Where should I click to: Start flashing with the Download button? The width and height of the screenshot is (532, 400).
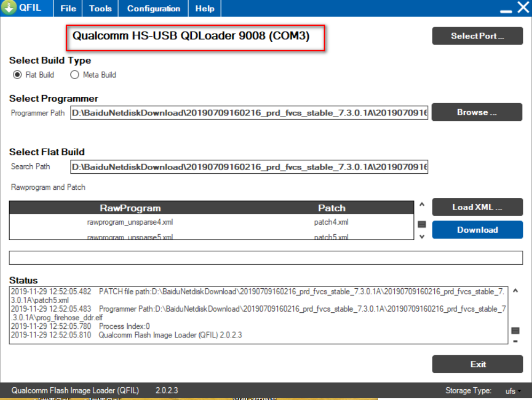(477, 230)
